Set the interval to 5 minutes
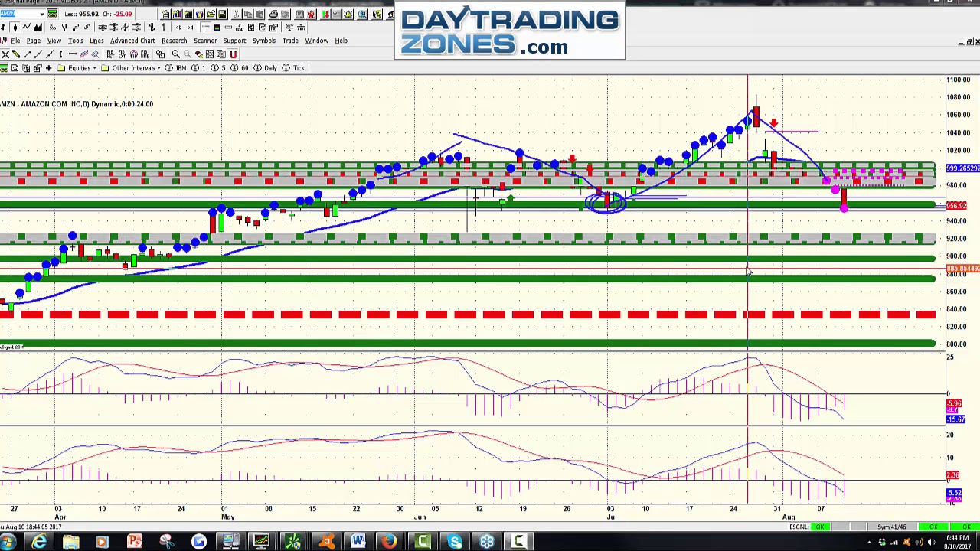Viewport: 980px width, 551px height. pyautogui.click(x=218, y=68)
